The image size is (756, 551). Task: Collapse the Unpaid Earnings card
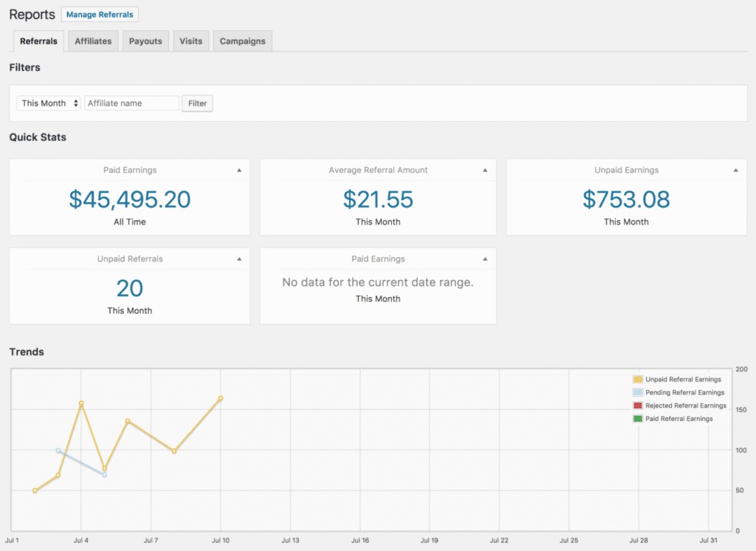(735, 171)
